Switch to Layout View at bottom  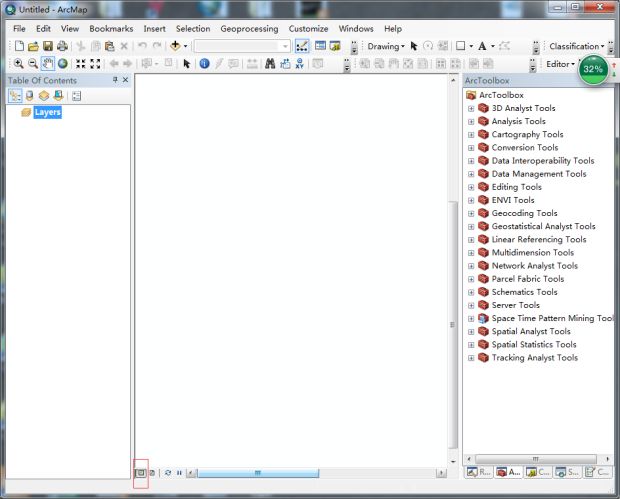click(x=152, y=472)
